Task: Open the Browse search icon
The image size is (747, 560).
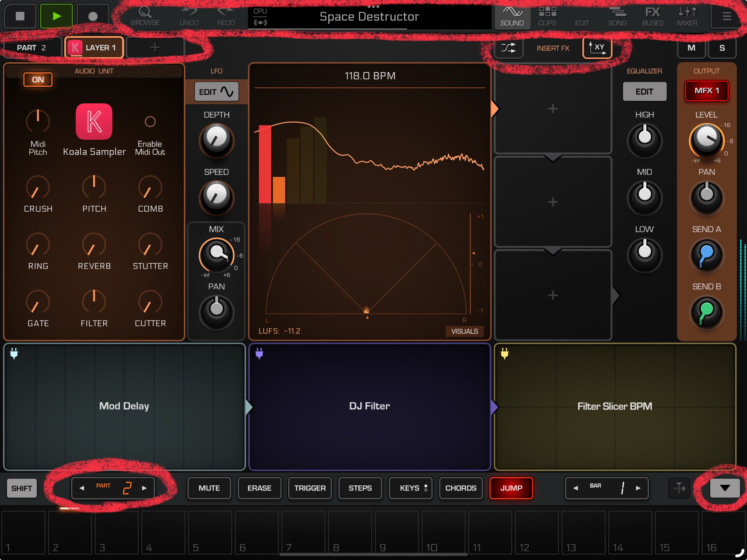Action: [145, 13]
